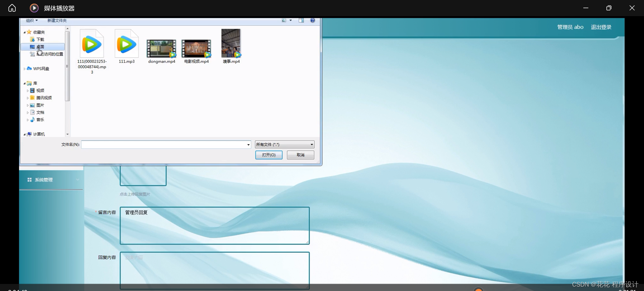644x291 pixels.
Task: Click the 退出登录 link
Action: (x=601, y=27)
